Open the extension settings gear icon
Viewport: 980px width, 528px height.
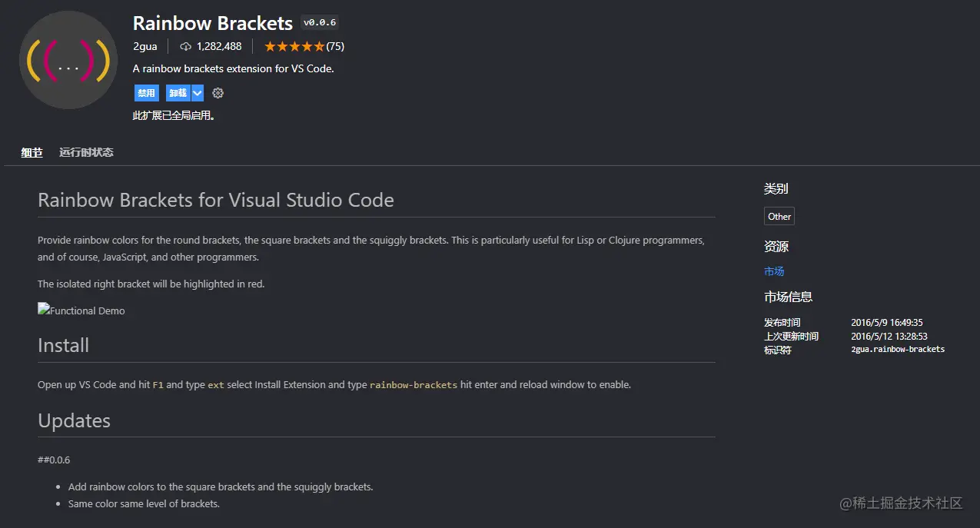click(218, 93)
